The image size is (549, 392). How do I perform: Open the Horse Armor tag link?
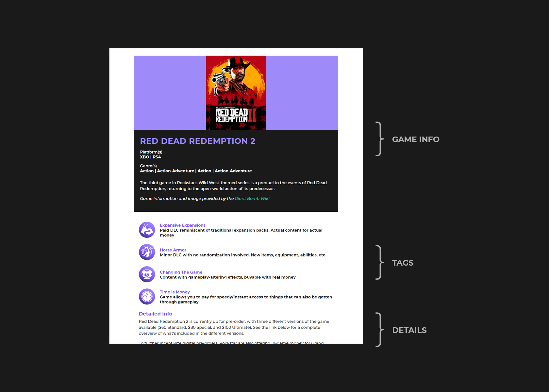tap(173, 250)
